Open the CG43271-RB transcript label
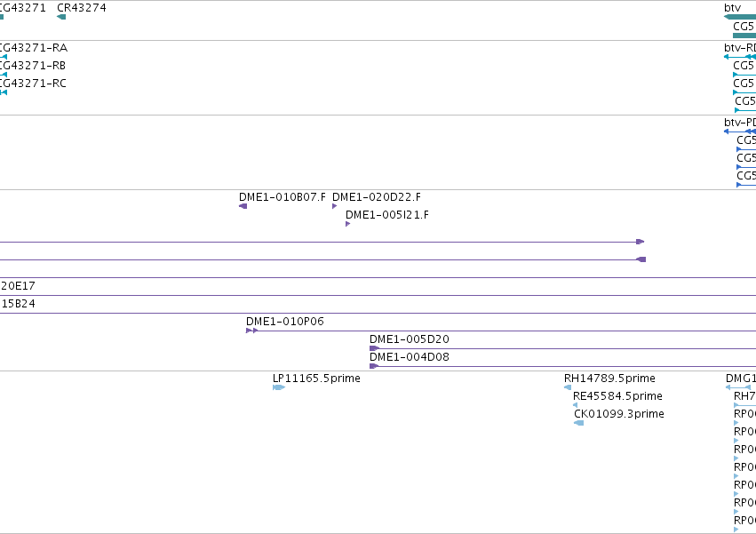 pyautogui.click(x=32, y=66)
